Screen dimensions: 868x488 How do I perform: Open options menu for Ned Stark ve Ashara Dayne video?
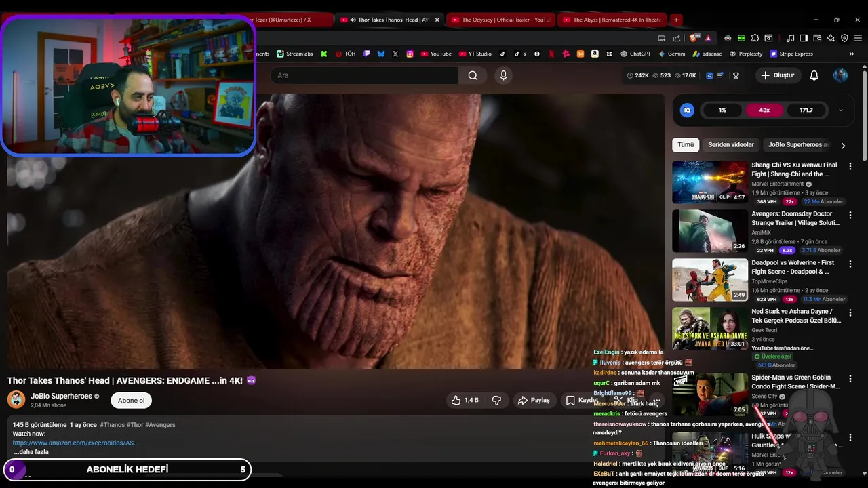coord(850,313)
